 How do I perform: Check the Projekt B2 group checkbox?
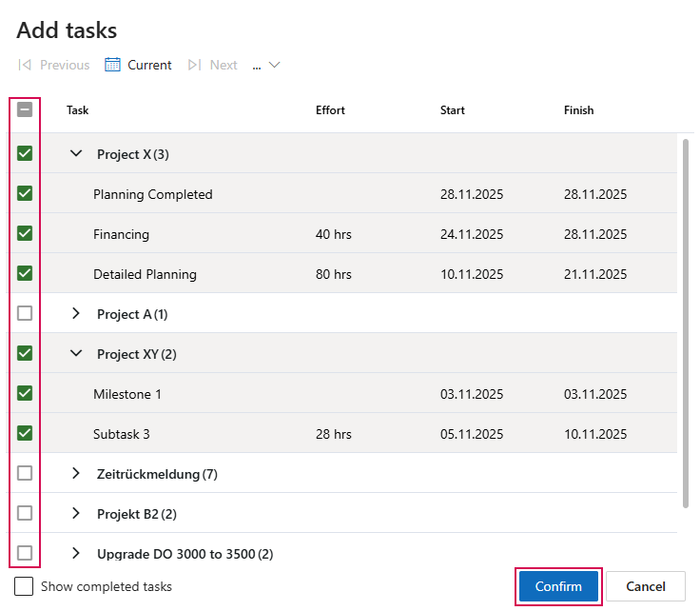(x=25, y=513)
